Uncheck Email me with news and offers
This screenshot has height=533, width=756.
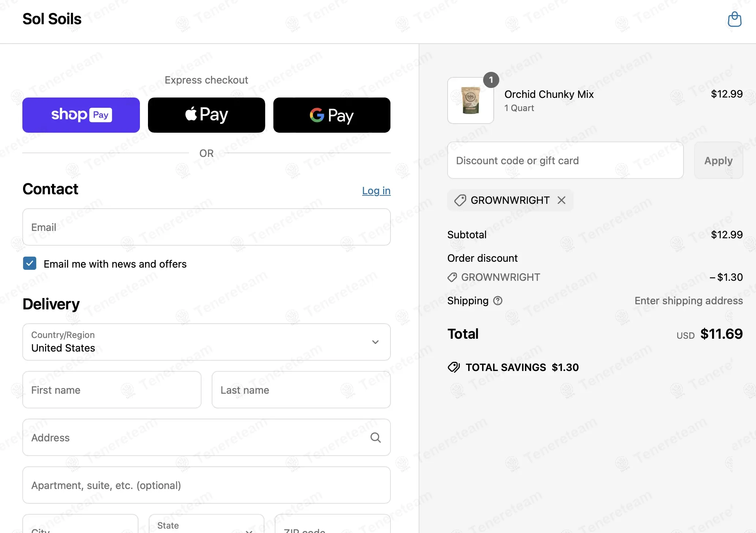click(30, 263)
